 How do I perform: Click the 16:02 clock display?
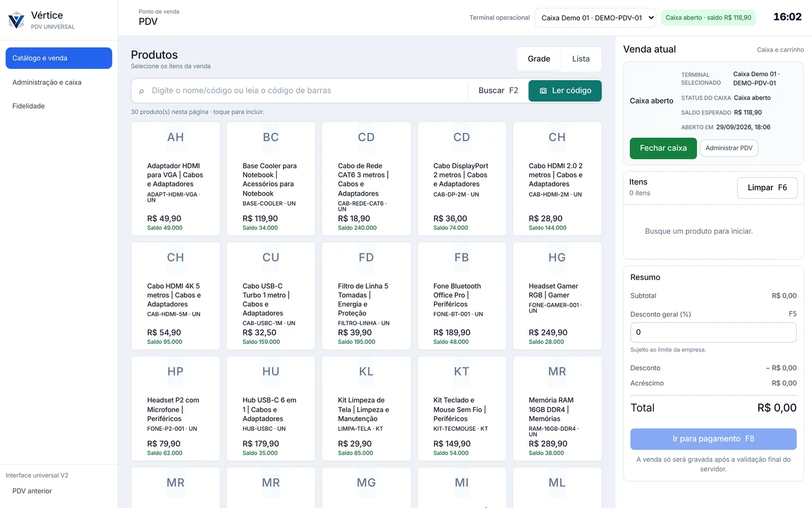click(787, 17)
